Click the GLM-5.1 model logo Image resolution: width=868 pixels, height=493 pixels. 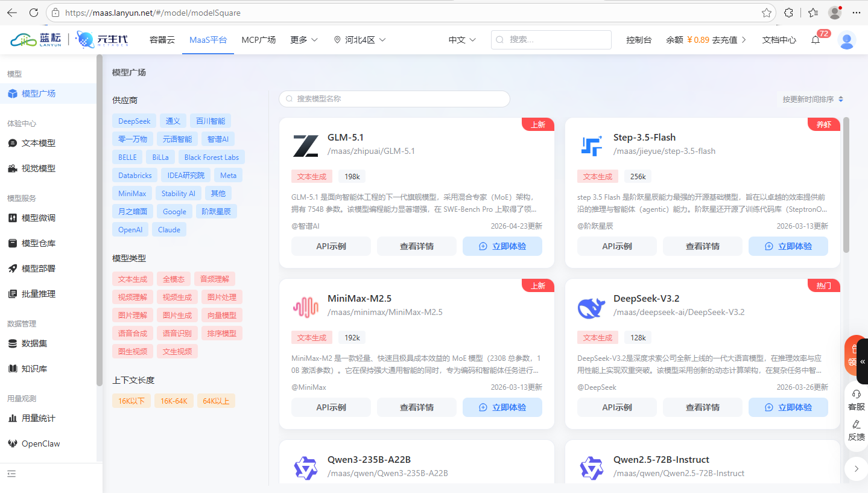click(x=305, y=146)
